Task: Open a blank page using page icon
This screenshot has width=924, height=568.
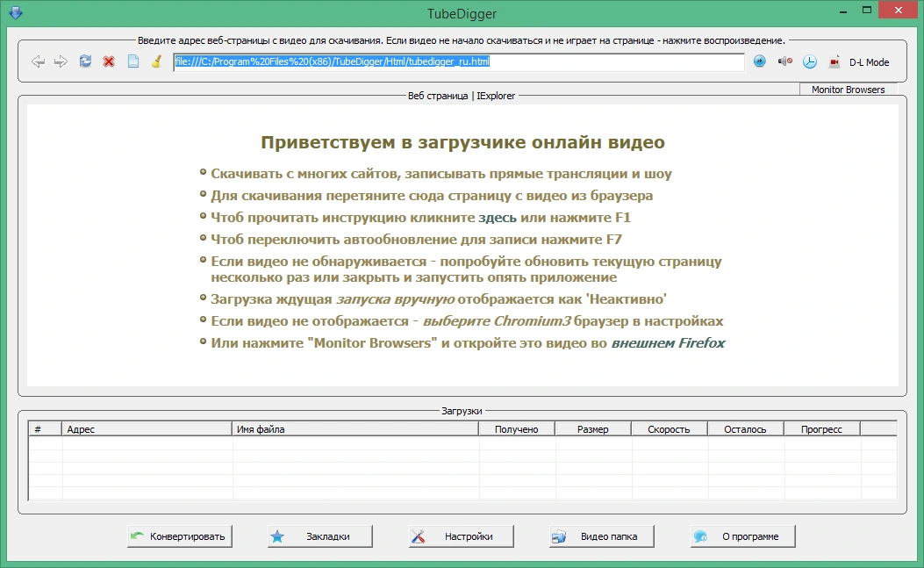Action: (133, 61)
